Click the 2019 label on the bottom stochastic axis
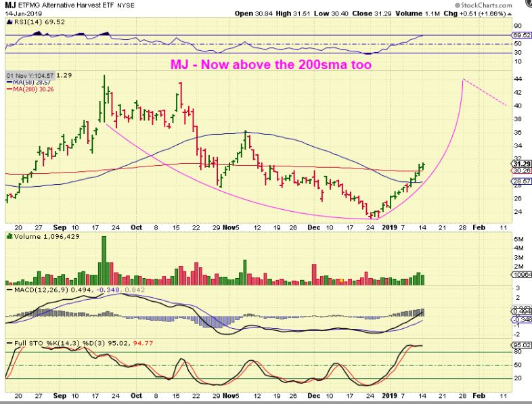 pyautogui.click(x=389, y=395)
